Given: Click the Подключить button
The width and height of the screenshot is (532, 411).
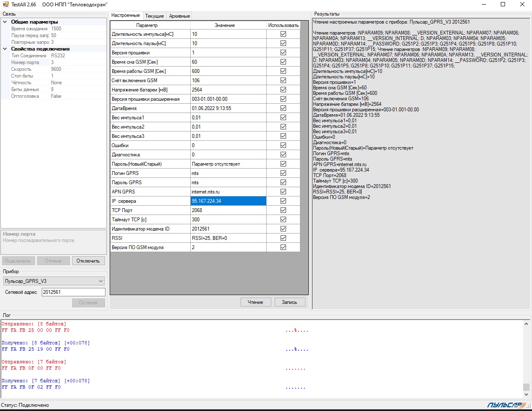Looking at the screenshot, I should point(18,261).
